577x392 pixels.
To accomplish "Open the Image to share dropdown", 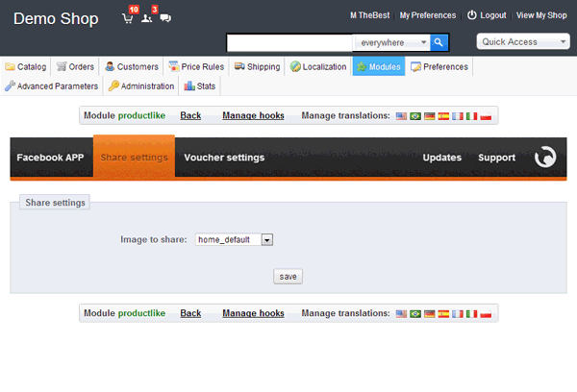I will click(235, 239).
